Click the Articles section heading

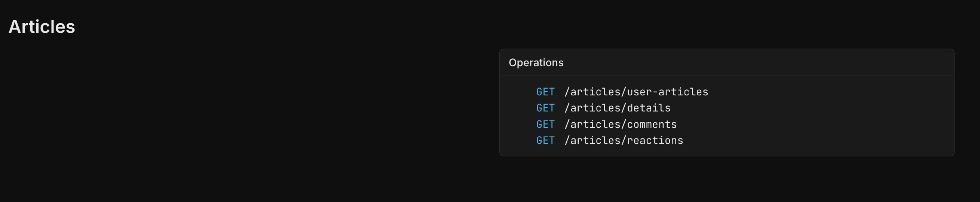coord(42,27)
